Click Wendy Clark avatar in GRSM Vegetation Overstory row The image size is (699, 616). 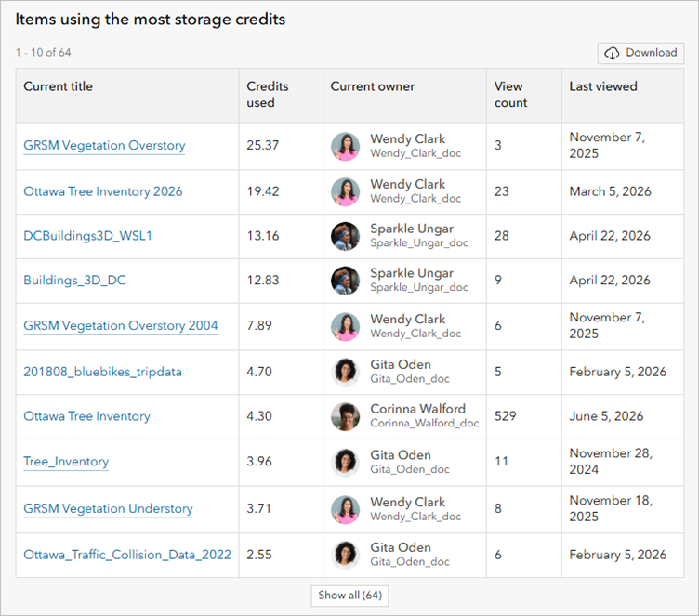(x=346, y=147)
